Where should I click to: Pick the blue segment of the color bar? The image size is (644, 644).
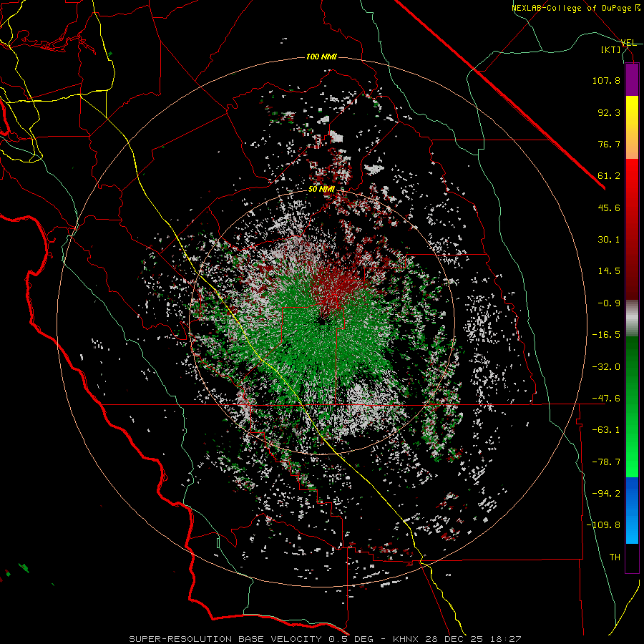click(x=632, y=510)
